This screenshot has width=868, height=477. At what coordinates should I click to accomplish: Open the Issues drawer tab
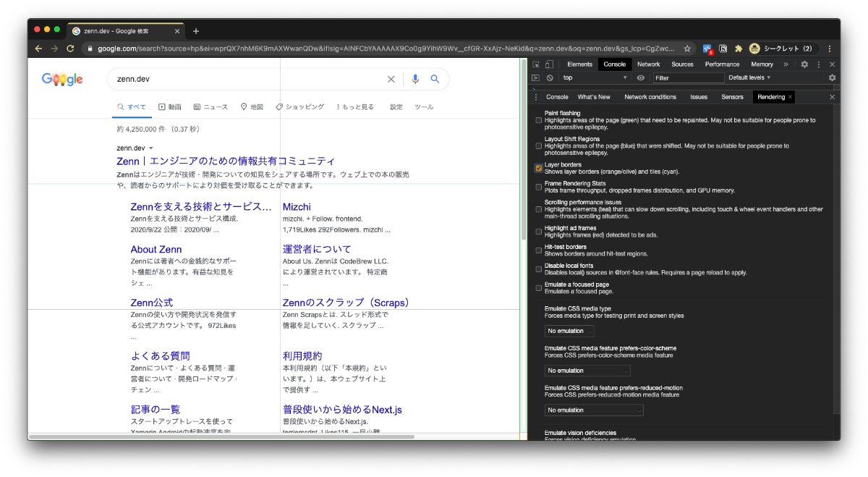coord(699,97)
